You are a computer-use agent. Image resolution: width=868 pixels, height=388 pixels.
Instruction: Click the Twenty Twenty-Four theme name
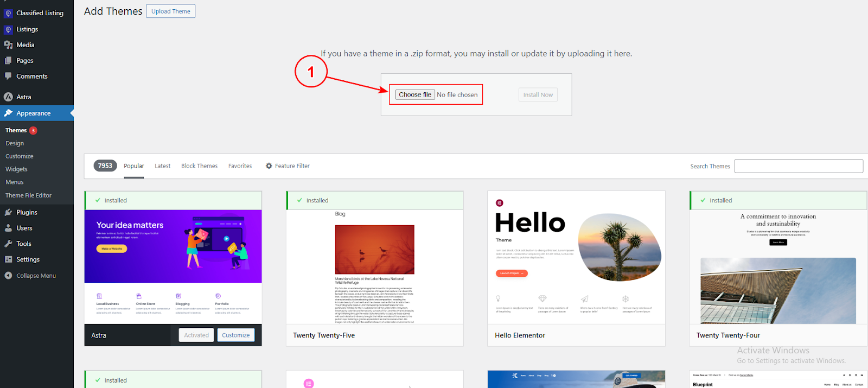[728, 336]
